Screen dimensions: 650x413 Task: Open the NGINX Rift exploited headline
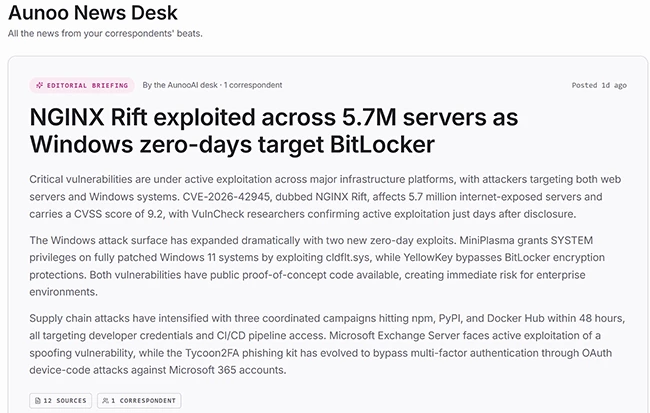[x=274, y=131]
